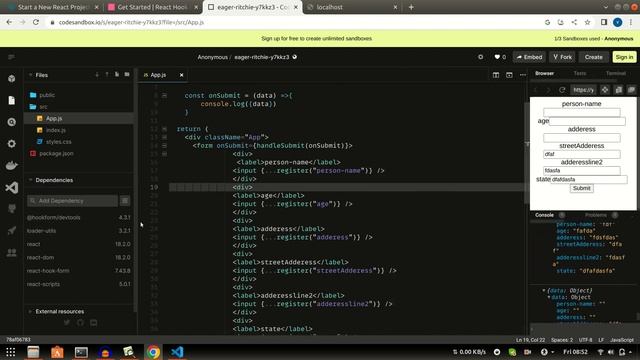The width and height of the screenshot is (640, 360).
Task: Open the terminal from the taskbar
Action: (81, 352)
